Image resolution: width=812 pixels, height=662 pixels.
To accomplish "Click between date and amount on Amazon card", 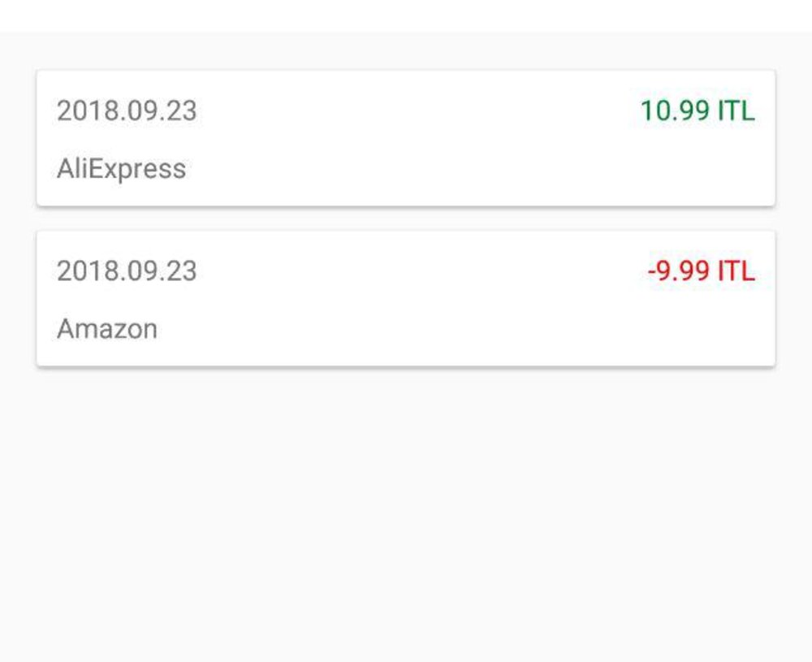I will 414,270.
